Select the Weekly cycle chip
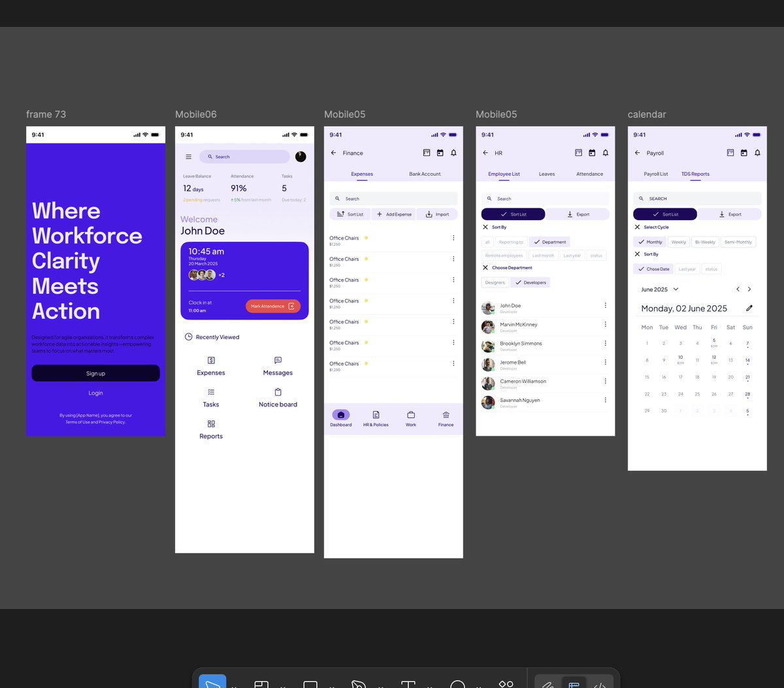 pos(679,242)
